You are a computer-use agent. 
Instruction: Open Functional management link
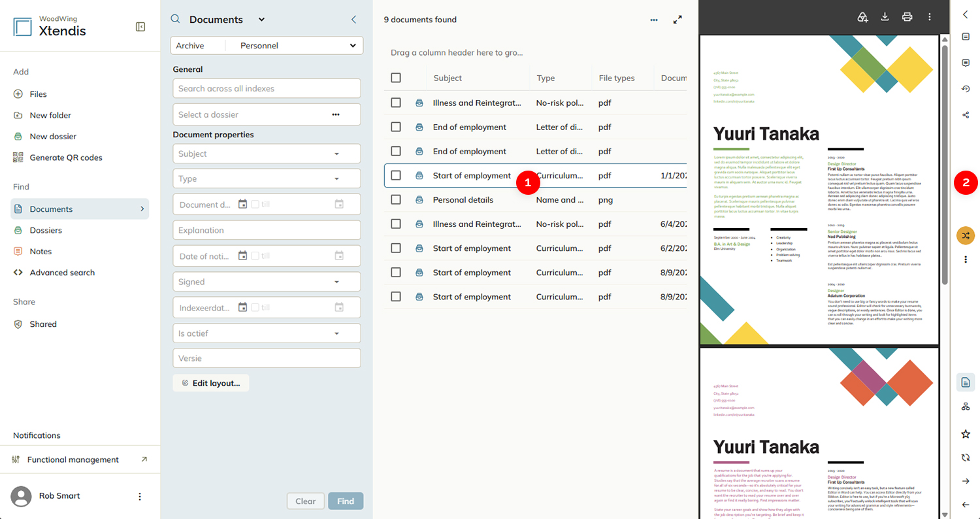[80, 460]
